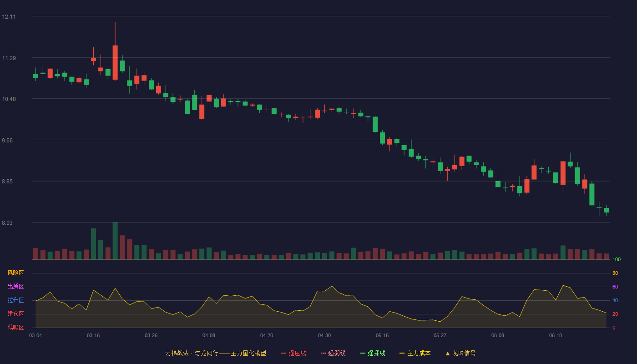637x364 pixels.
Task: Click the 建仓区 zone label
Action: pos(15,314)
